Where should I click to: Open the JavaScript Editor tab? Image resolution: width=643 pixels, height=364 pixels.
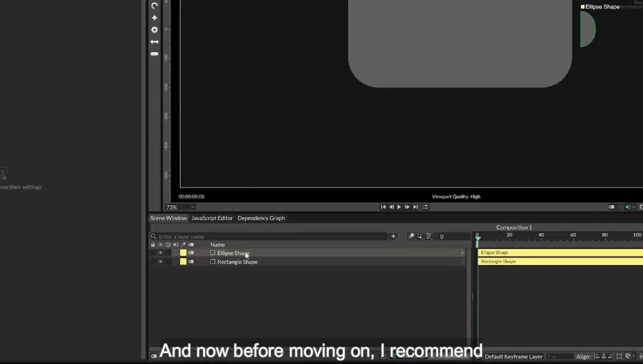(212, 218)
